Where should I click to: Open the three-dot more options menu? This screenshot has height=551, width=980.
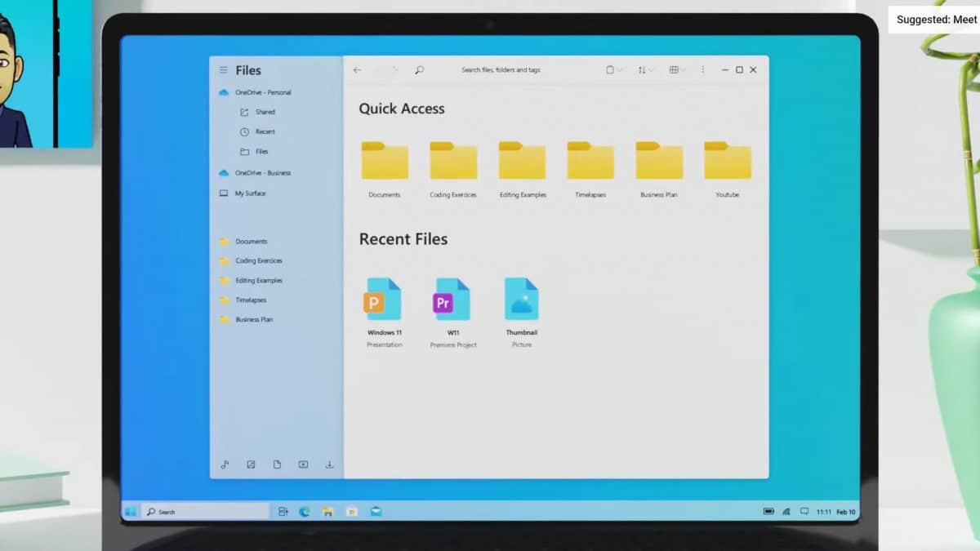tap(702, 70)
